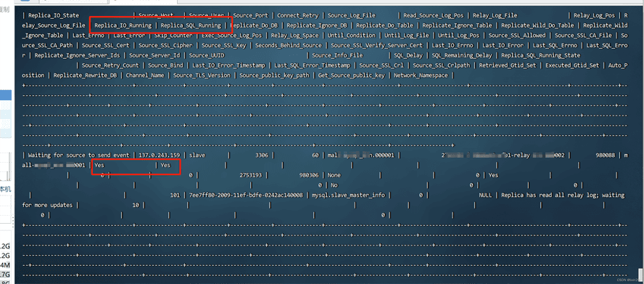Screen dimensions: 644x284
Task: Select Last_IO_Error_Timestamp header
Action: coord(228,65)
